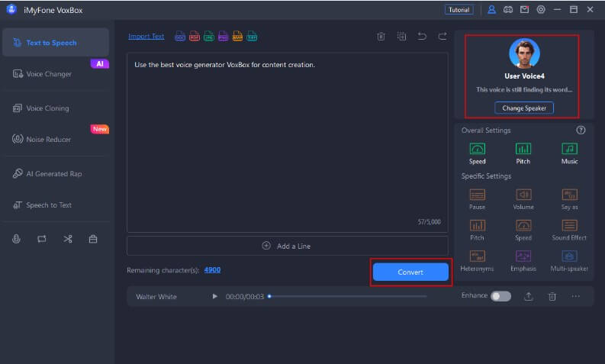Click the Change Speaker button
The height and width of the screenshot is (364, 605).
coord(524,108)
